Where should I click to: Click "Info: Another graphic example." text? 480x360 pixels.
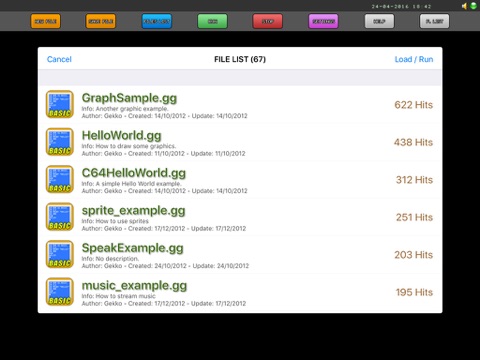[125, 109]
